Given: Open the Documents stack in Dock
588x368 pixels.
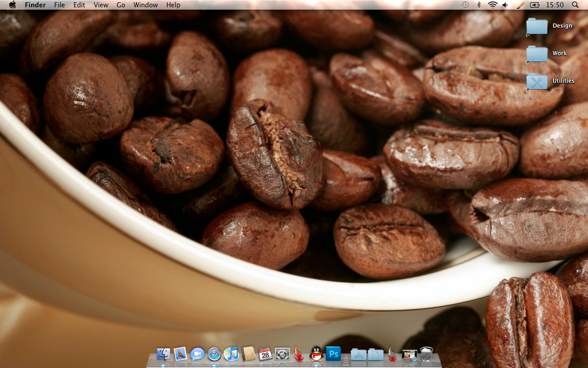Looking at the screenshot, I should [x=375, y=354].
